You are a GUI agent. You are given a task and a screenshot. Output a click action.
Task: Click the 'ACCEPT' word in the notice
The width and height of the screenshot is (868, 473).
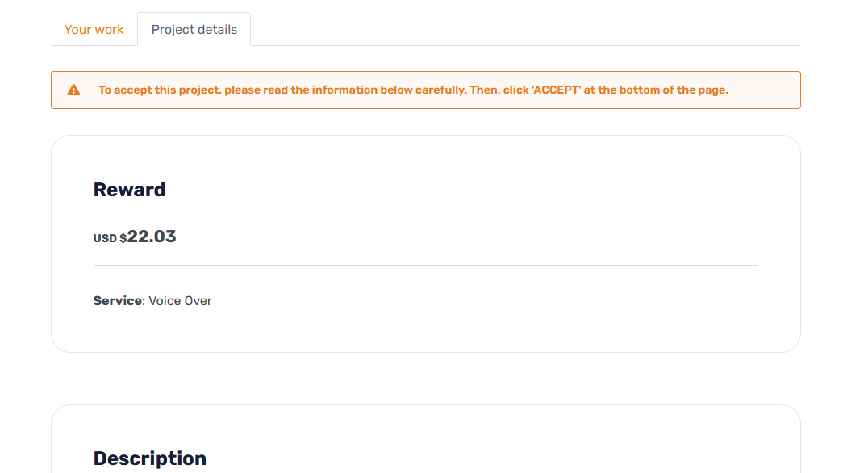557,90
